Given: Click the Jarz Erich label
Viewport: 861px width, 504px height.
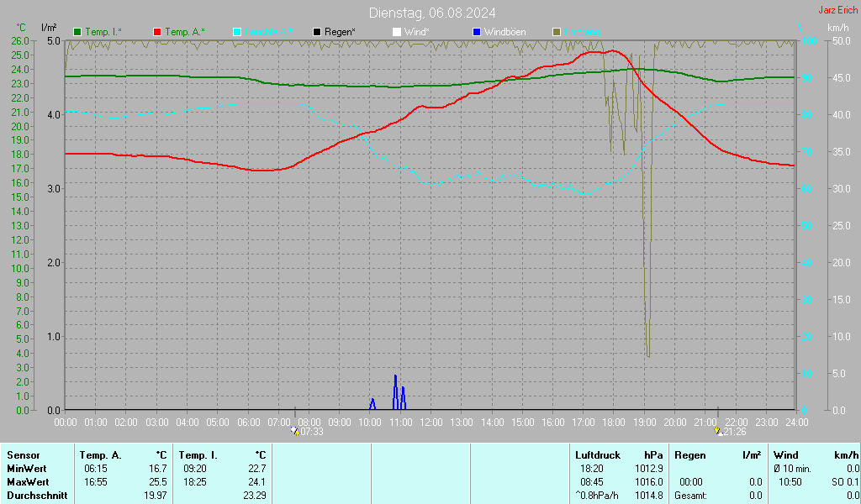Looking at the screenshot, I should [x=837, y=11].
